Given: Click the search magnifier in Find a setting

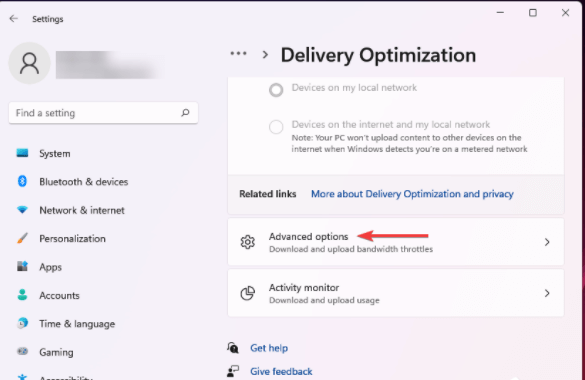Looking at the screenshot, I should pos(185,113).
